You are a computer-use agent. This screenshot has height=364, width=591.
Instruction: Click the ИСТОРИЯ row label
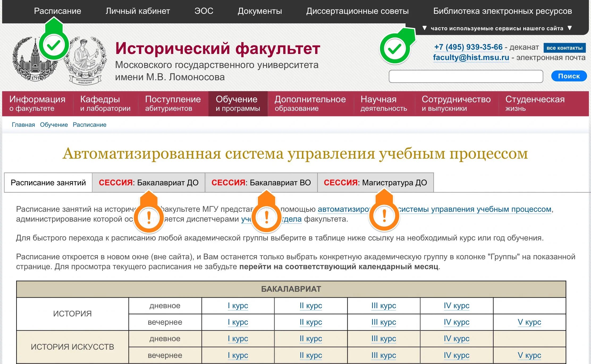point(72,314)
